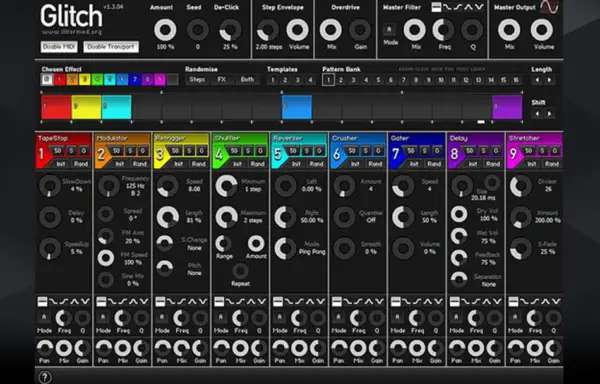Click the Disable Transport button
Viewport: 600px width, 384px height.
pos(111,47)
